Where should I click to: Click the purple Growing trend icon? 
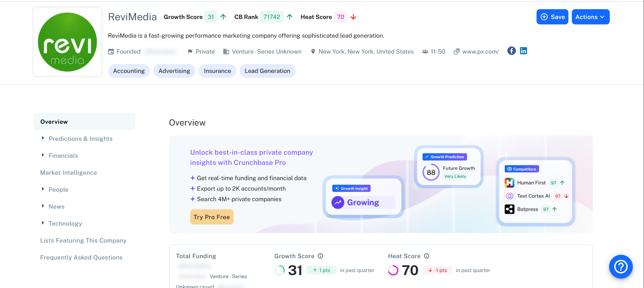coord(338,203)
